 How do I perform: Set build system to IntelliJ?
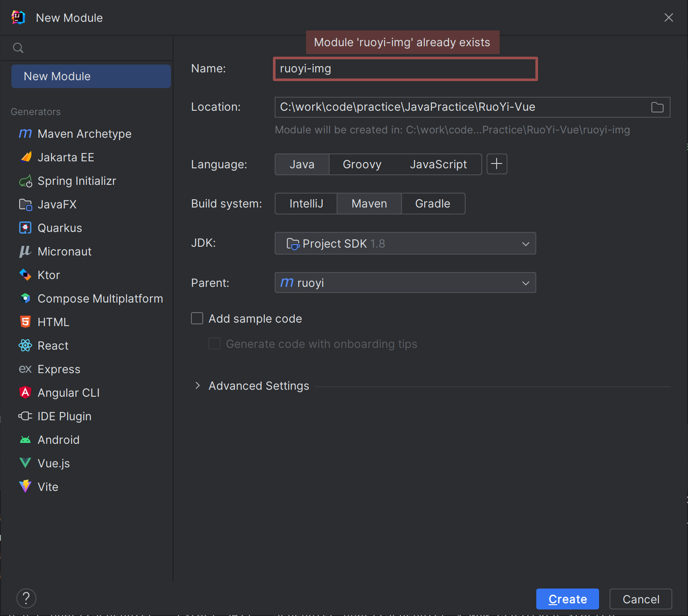pos(306,204)
